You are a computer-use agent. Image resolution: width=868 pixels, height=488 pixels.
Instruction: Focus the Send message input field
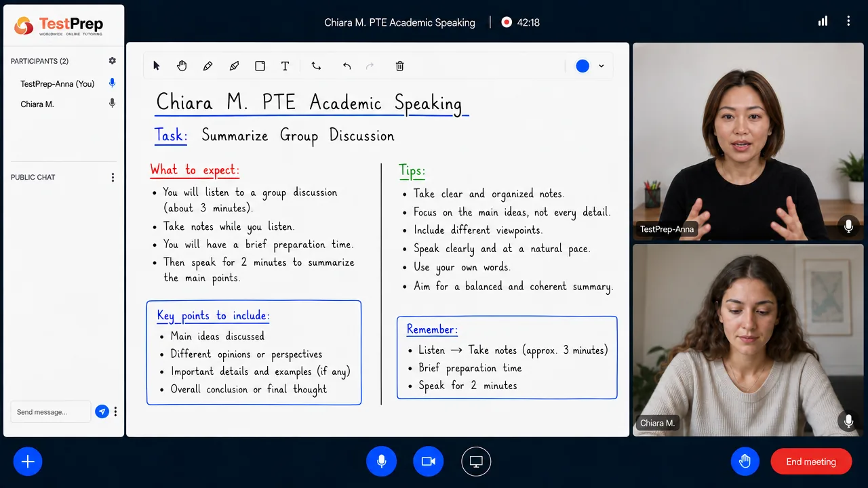(51, 411)
